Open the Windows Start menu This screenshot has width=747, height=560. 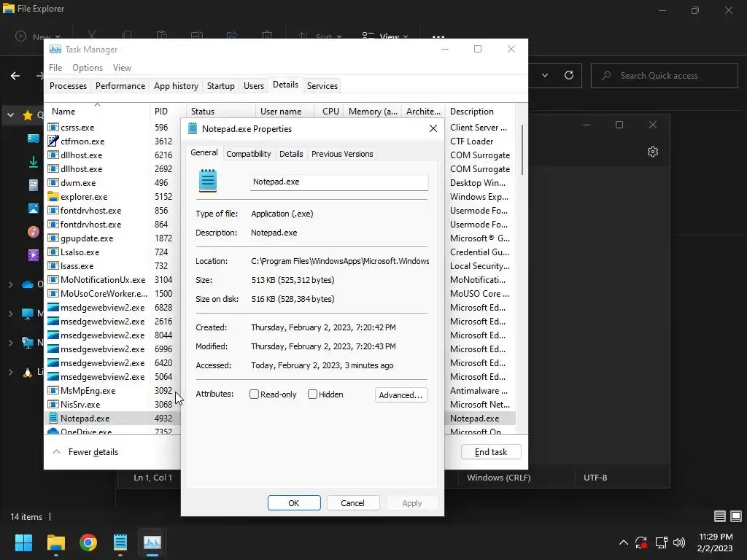coord(23,542)
